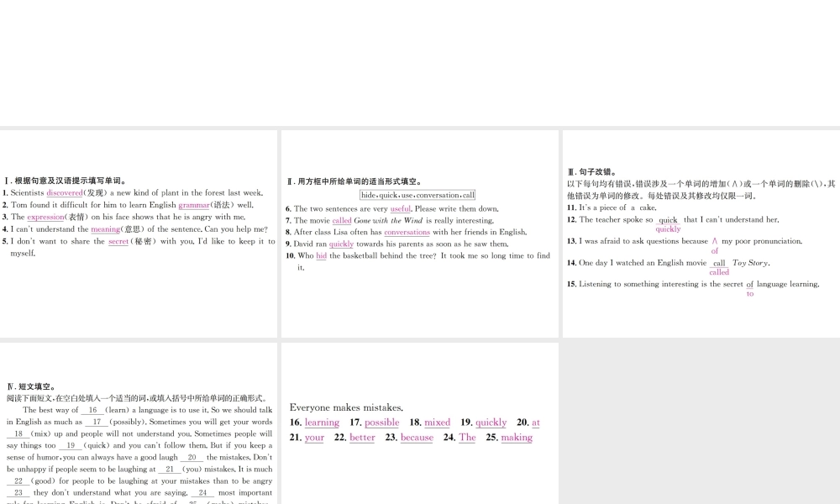Click sentence 11 'It's a piece of a cake.'

(x=612, y=207)
